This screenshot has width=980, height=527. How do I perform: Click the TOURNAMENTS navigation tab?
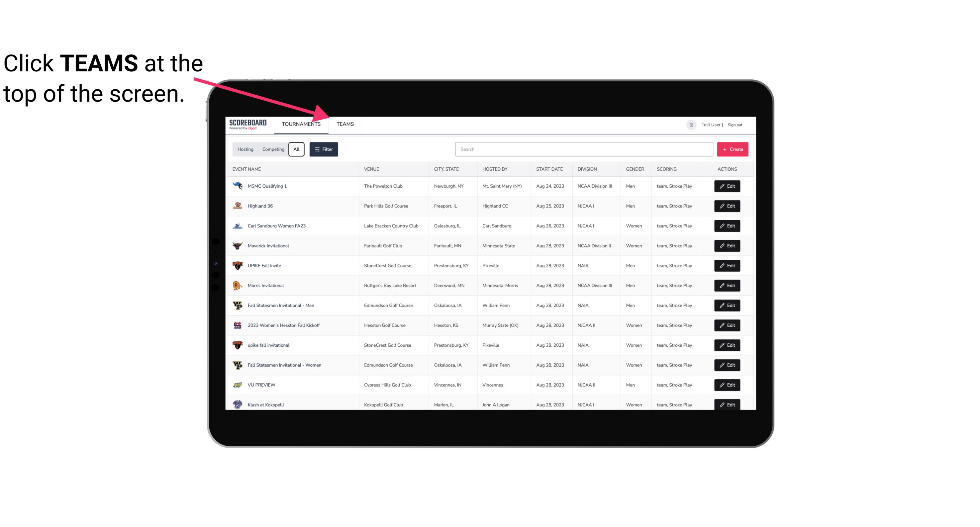pyautogui.click(x=301, y=124)
